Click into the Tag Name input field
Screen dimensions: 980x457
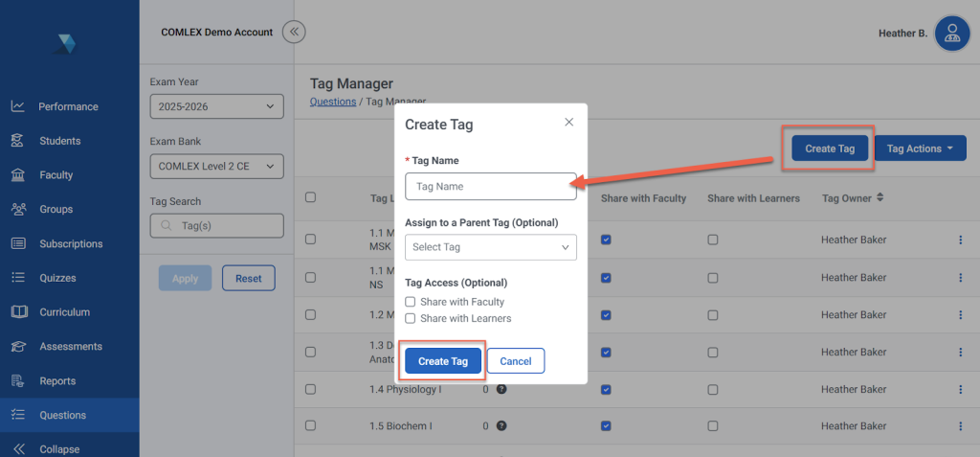pyautogui.click(x=490, y=186)
